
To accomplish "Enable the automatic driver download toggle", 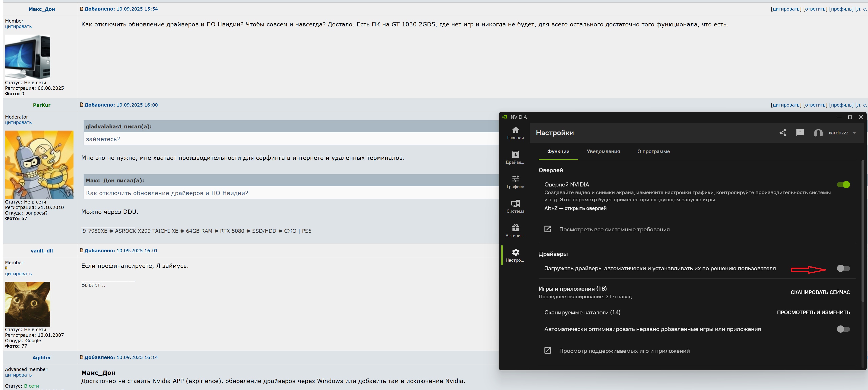I will pos(843,268).
